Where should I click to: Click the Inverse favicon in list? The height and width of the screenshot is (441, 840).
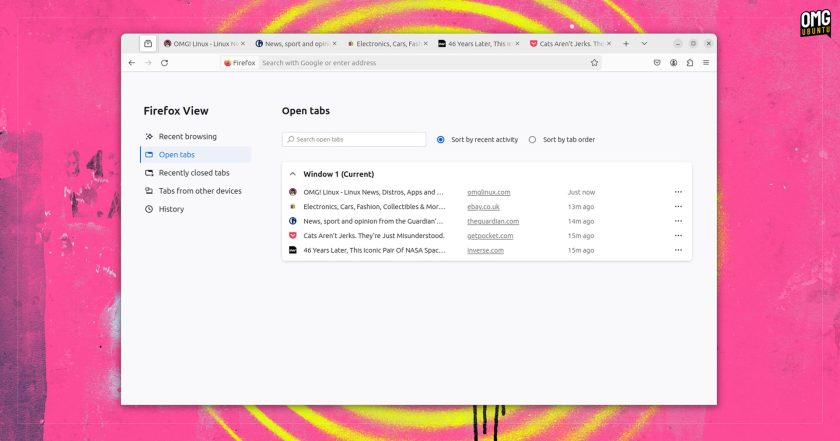click(x=292, y=250)
